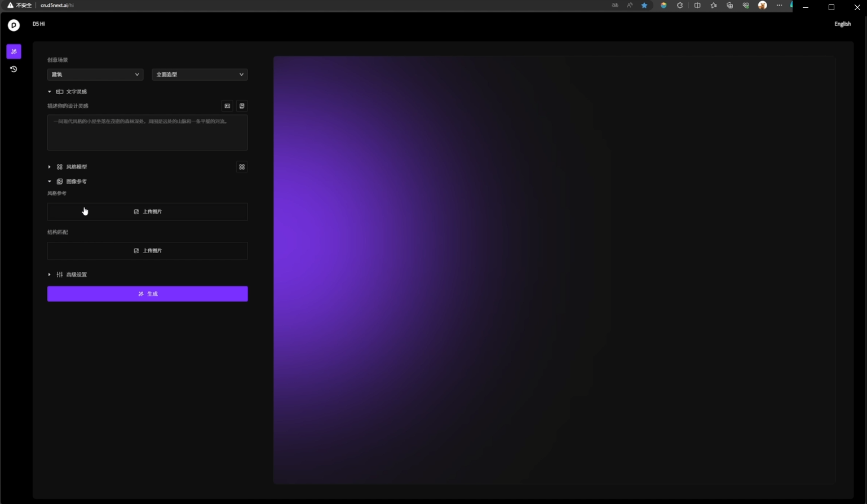Switch language to English

842,24
